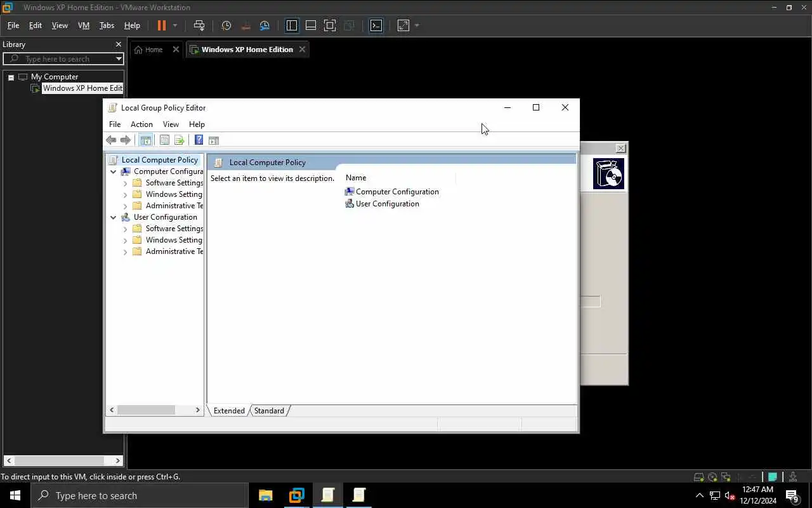
Task: Click the Back arrow in Group Policy toolbar
Action: pyautogui.click(x=111, y=140)
